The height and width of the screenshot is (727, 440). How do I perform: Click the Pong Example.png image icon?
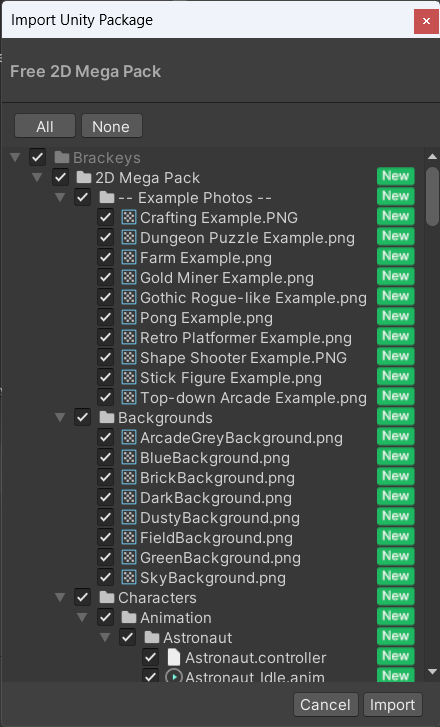point(128,317)
